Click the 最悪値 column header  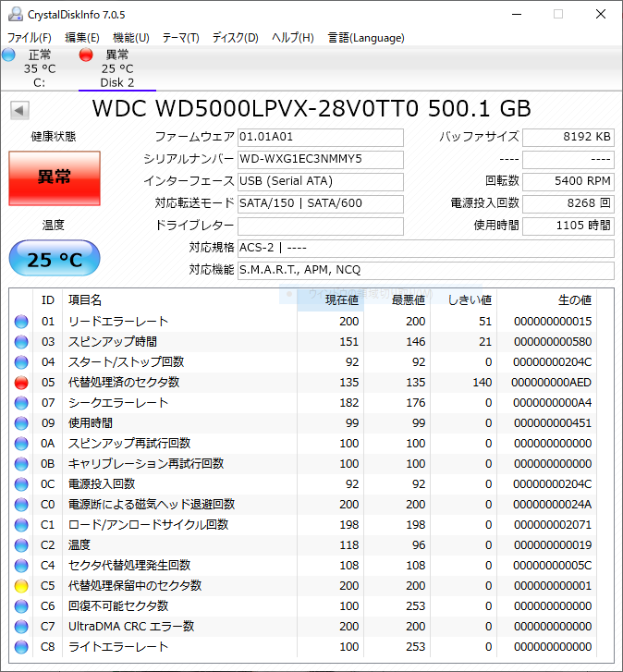pyautogui.click(x=397, y=300)
